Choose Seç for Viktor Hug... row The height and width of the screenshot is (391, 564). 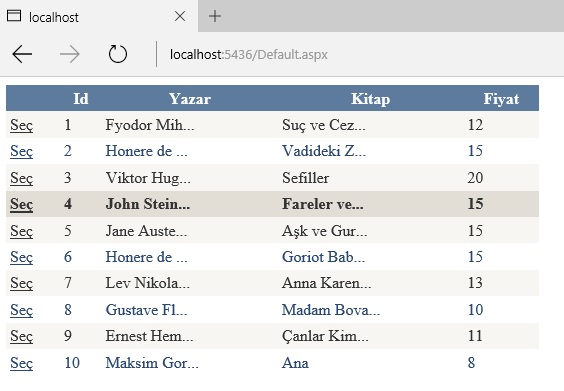pos(22,178)
